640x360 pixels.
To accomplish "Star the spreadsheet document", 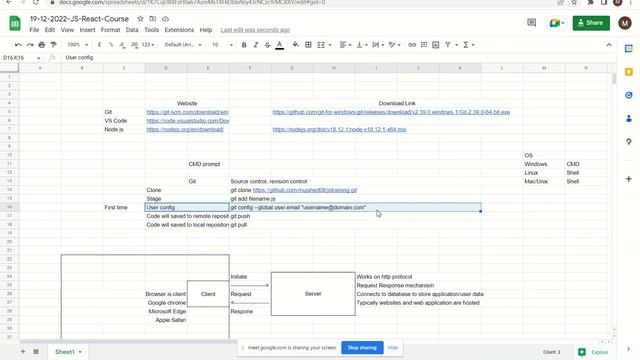I will [x=140, y=19].
